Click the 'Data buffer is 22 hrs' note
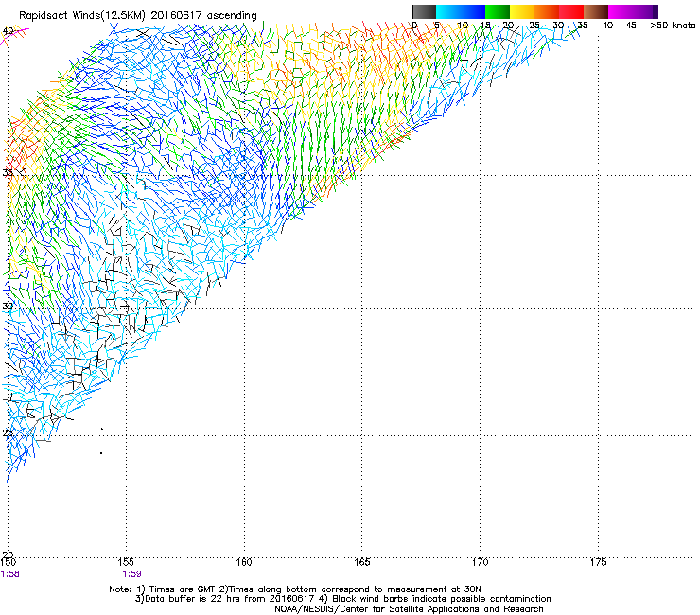Screen dimensions: 700x615 pyautogui.click(x=342, y=599)
